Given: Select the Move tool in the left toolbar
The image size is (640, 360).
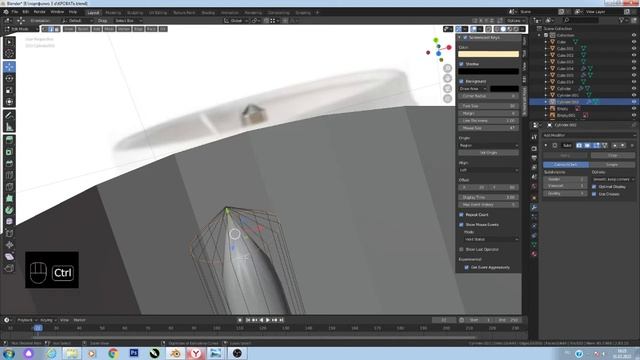Looking at the screenshot, I should coord(9,67).
